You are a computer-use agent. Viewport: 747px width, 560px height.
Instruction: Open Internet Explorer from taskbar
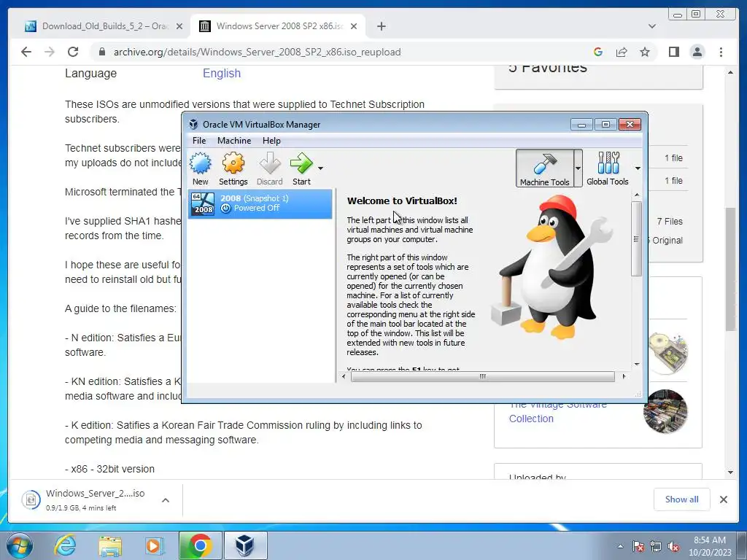click(x=65, y=545)
